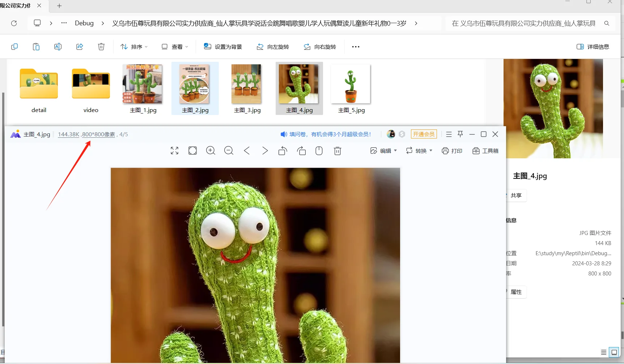Click the 打印 print button
The width and height of the screenshot is (624, 364).
(x=452, y=151)
